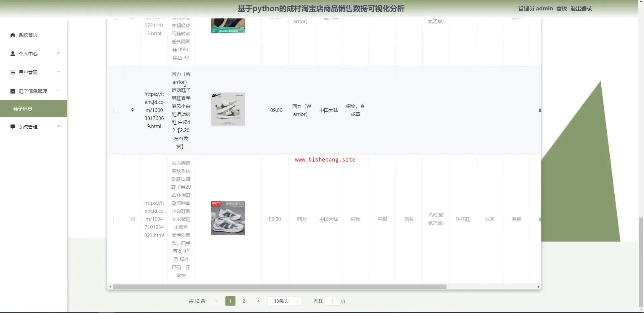The height and width of the screenshot is (313, 644).
Task: Click row 10 cell 注压鞋
Action: pos(463,219)
